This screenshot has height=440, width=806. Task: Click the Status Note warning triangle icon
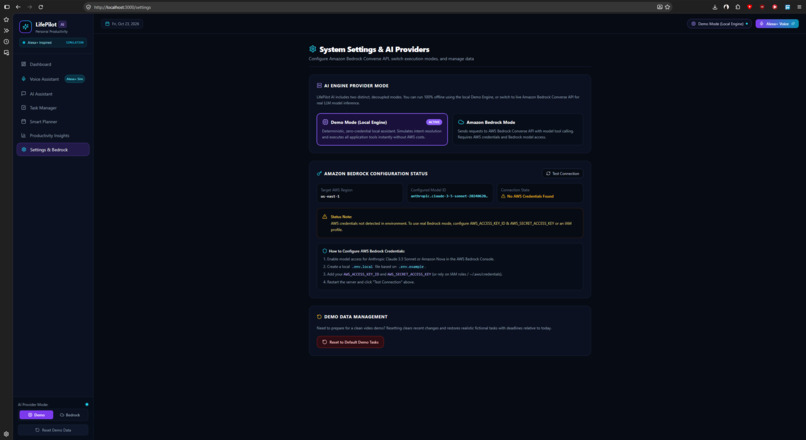[324, 217]
